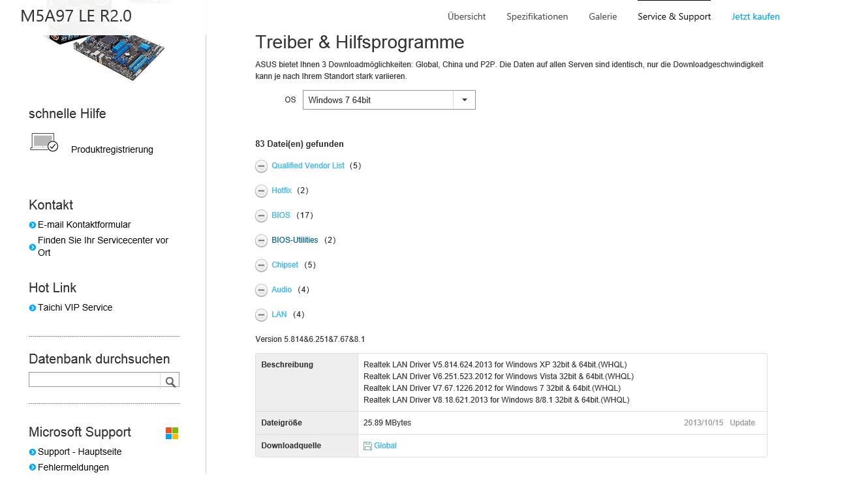Click the Support - Hauptseite bullet icon

33,452
